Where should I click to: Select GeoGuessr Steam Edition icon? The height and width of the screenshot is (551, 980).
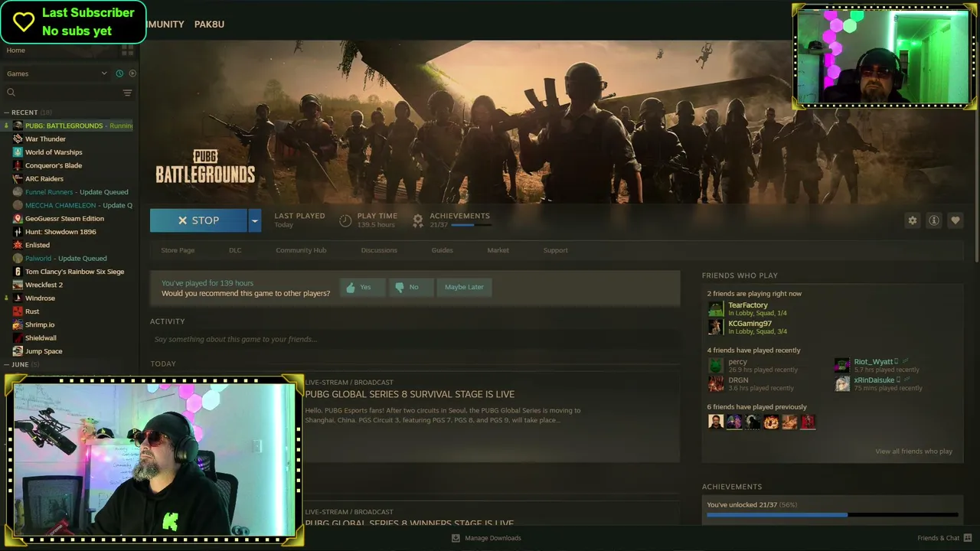click(x=18, y=219)
